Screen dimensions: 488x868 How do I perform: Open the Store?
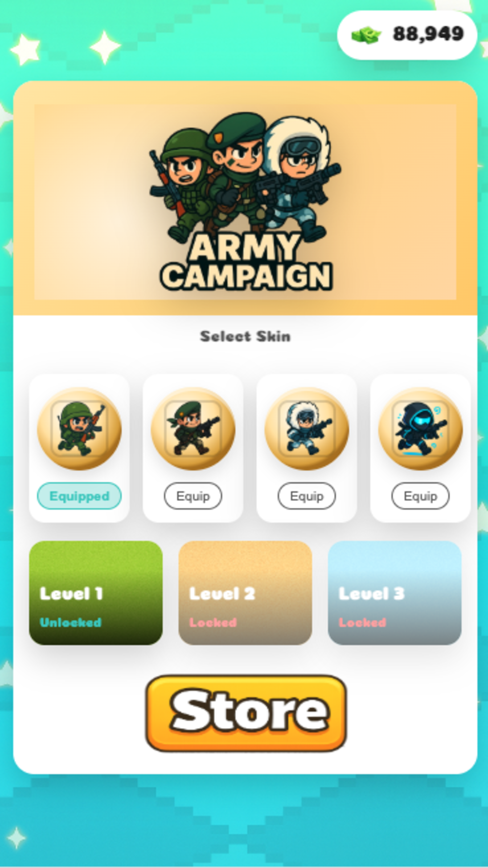(x=246, y=713)
